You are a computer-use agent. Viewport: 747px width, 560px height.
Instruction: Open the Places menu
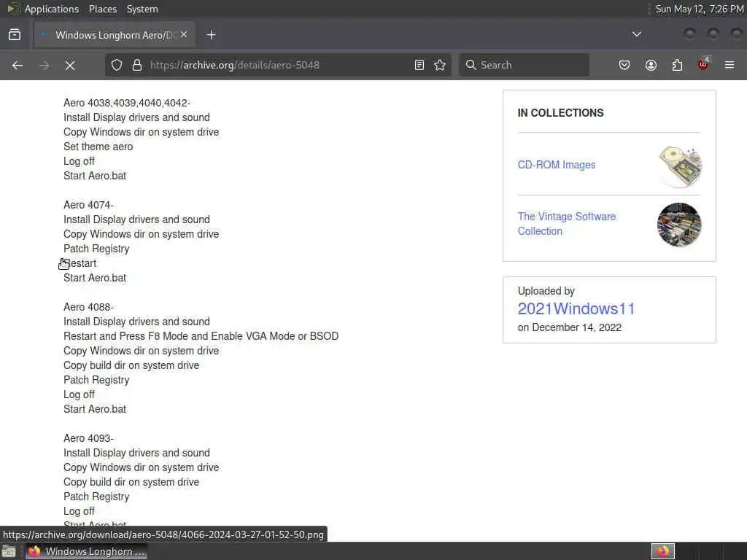tap(102, 9)
